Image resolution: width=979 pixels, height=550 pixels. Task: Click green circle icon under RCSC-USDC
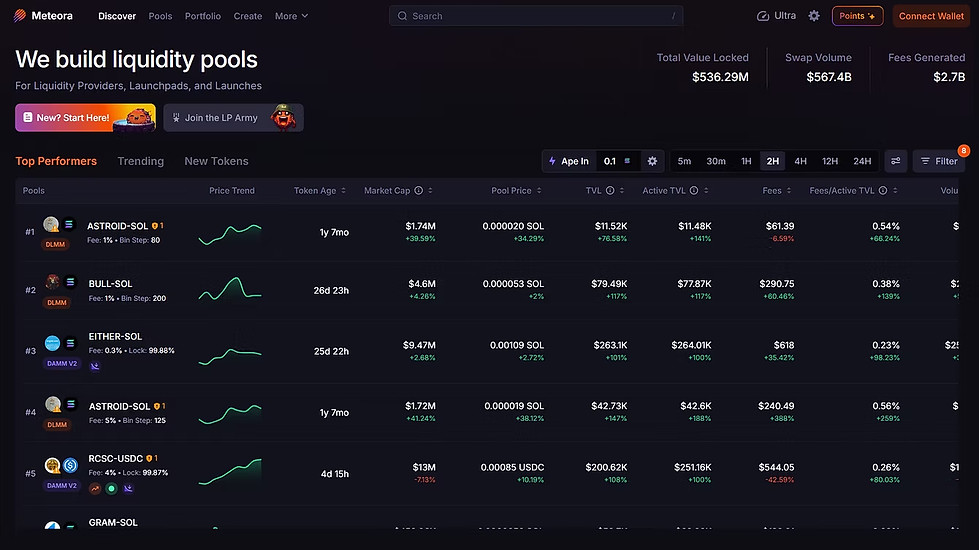111,488
